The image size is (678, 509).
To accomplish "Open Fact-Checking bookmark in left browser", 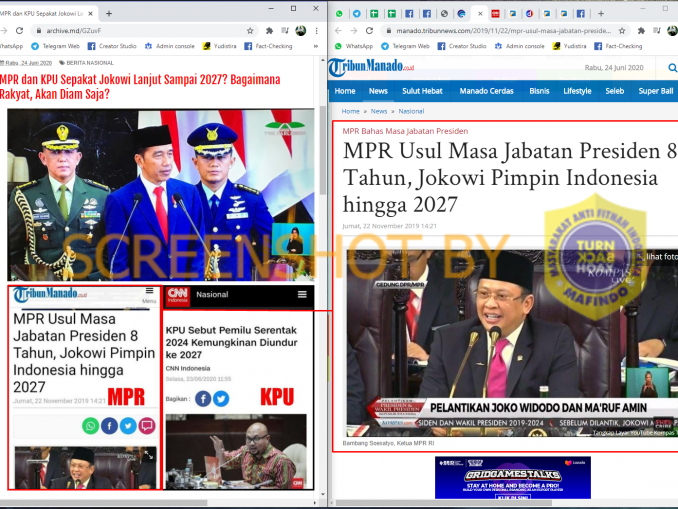I will [269, 46].
